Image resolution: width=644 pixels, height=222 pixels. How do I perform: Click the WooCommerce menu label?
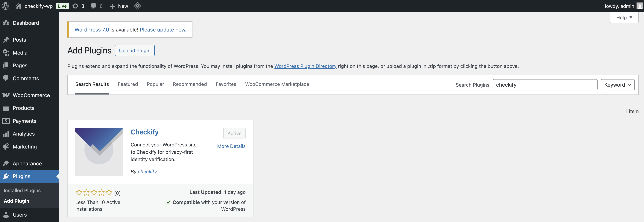[31, 95]
